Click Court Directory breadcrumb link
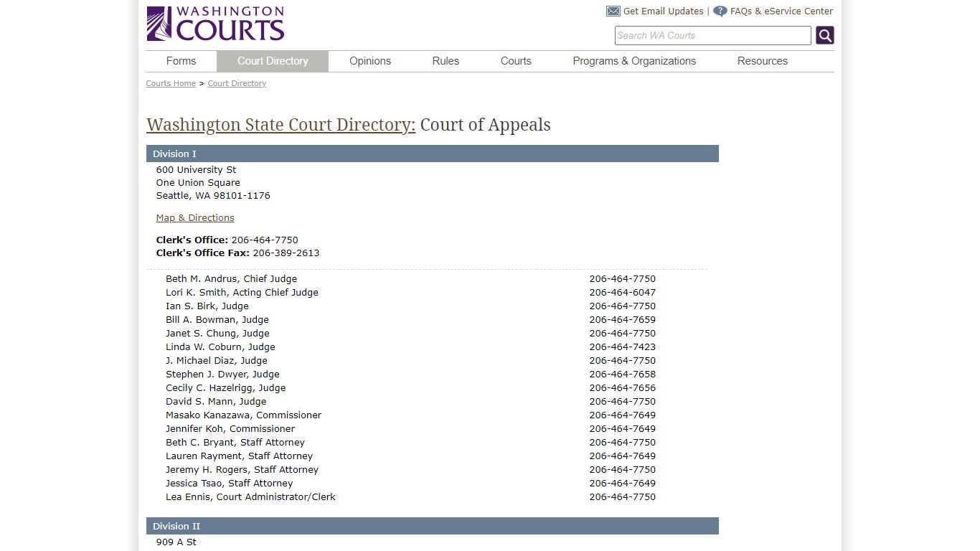The height and width of the screenshot is (551, 980). pyautogui.click(x=237, y=83)
